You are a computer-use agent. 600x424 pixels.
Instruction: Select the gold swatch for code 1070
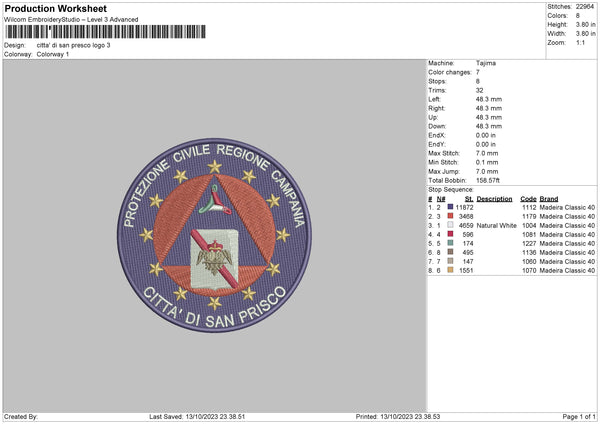coord(450,270)
